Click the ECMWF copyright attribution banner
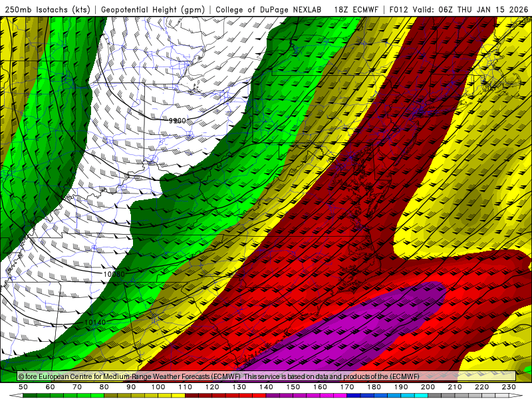Image resolution: width=532 pixels, height=399 pixels. [x=267, y=376]
